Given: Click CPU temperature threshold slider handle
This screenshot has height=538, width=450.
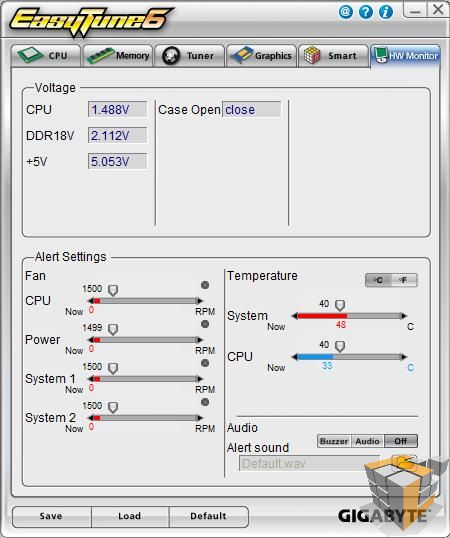Looking at the screenshot, I should pyautogui.click(x=340, y=346).
